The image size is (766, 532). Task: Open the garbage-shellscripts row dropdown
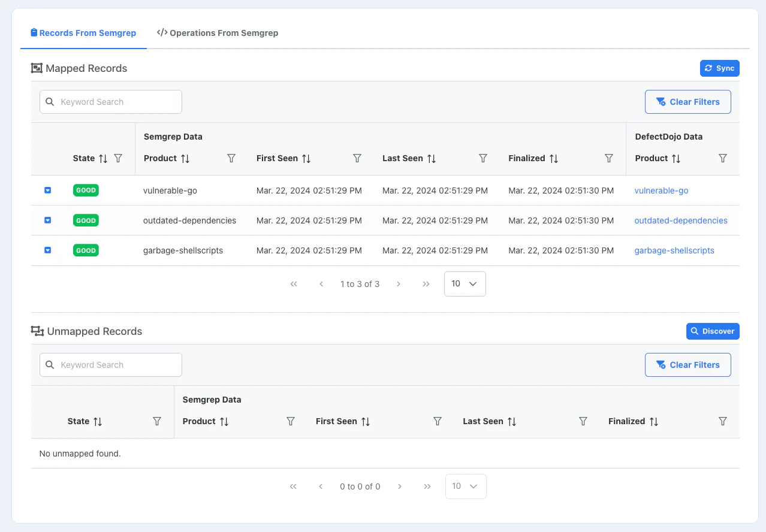48,250
